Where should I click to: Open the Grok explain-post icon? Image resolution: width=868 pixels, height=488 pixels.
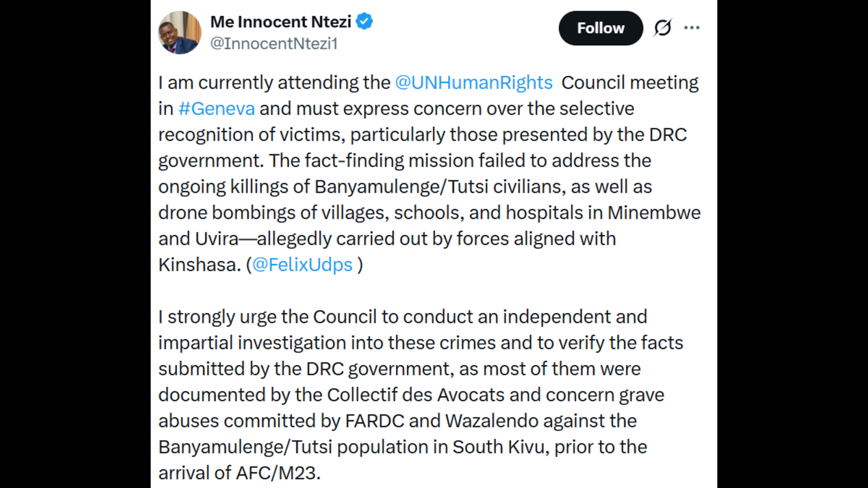point(663,28)
